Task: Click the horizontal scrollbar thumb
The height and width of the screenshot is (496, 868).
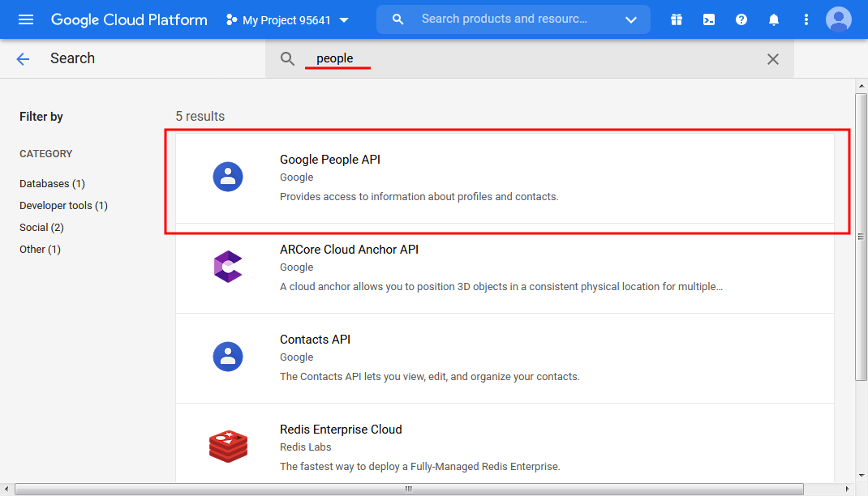Action: click(x=409, y=490)
